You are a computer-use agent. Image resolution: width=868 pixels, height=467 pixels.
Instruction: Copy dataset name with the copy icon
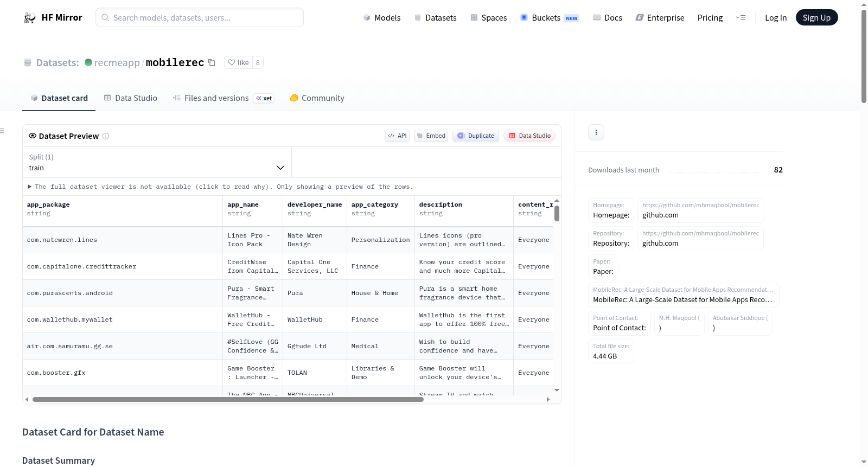coord(212,62)
